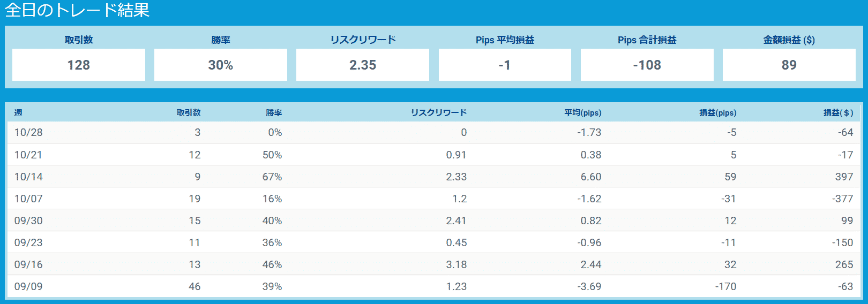
Task: Click the Pips 平均損益 value box
Action: [x=505, y=65]
